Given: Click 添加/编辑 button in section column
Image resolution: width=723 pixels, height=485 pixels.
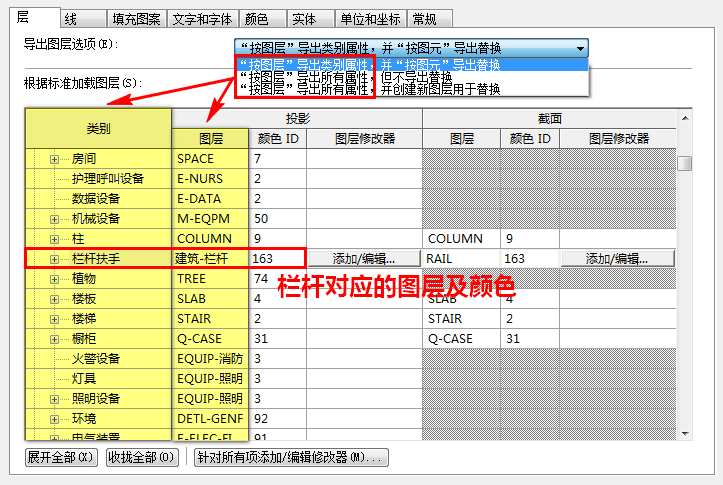Looking at the screenshot, I should 617,259.
